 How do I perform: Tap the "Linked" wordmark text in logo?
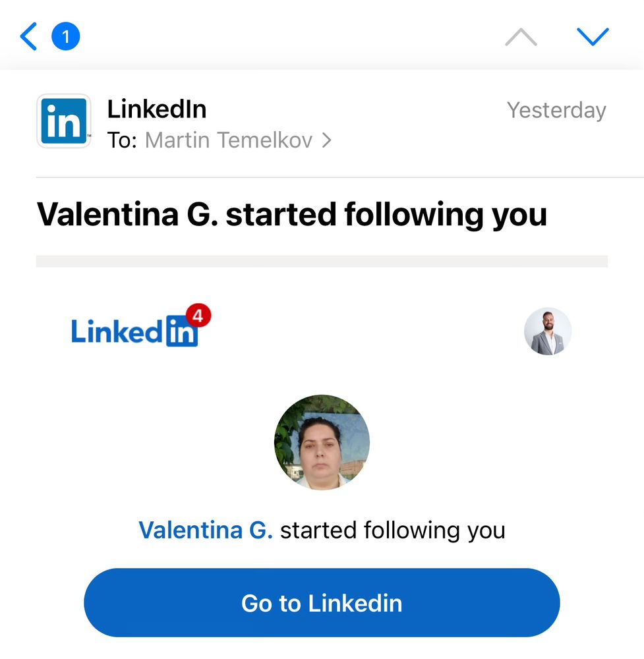(x=117, y=332)
